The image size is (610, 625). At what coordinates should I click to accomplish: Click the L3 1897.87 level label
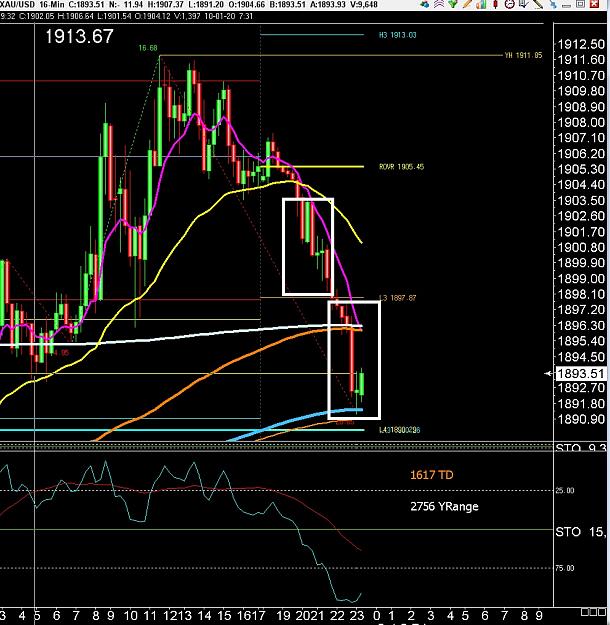coord(397,298)
